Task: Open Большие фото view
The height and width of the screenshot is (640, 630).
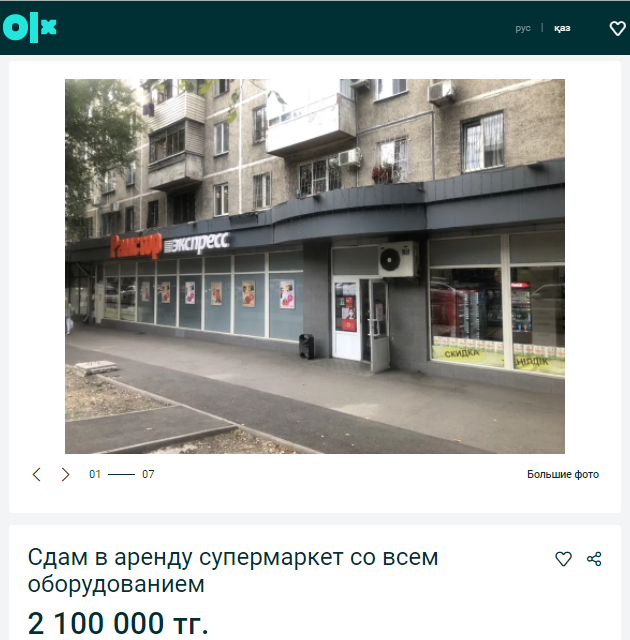Action: pyautogui.click(x=563, y=474)
